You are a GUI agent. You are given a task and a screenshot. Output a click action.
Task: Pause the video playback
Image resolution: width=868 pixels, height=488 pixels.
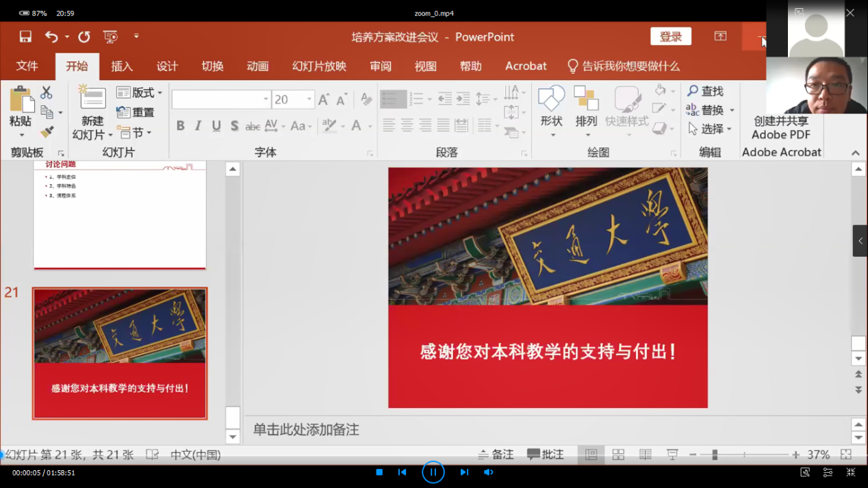[433, 472]
